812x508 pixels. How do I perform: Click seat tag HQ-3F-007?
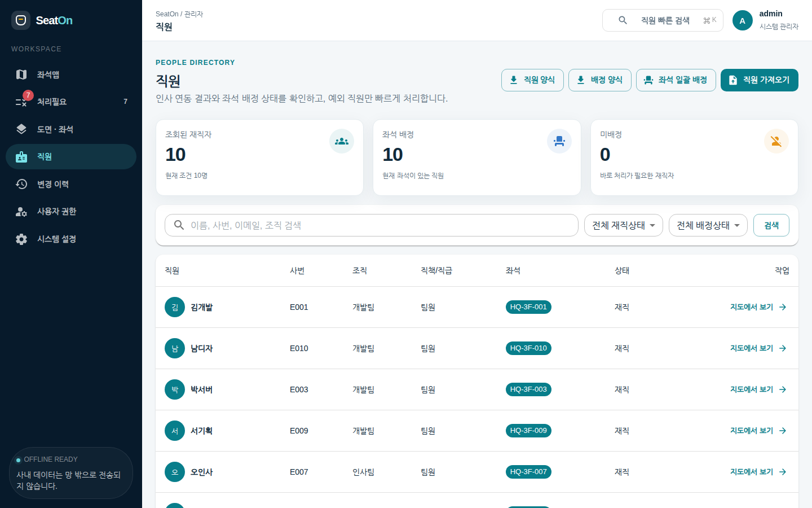[x=528, y=472]
